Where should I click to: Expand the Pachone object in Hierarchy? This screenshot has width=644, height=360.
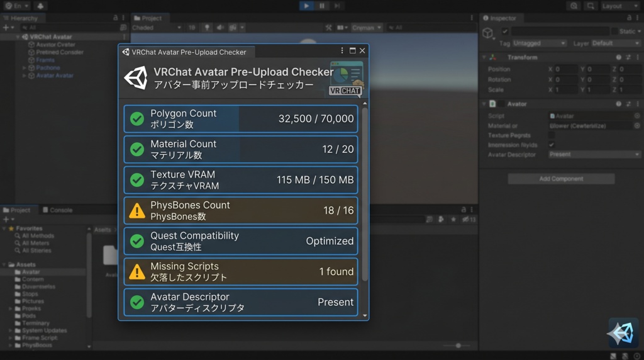pos(25,68)
